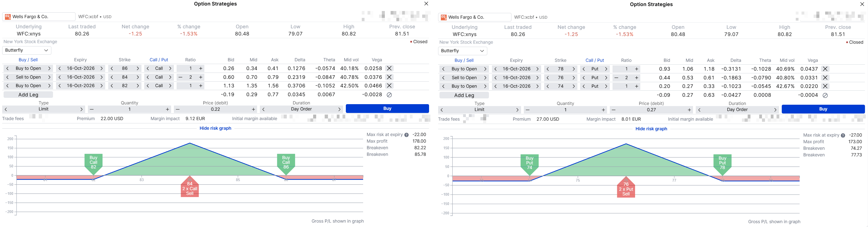Select the Buy Put 78 graph marker
Image resolution: width=868 pixels, height=227 pixels.
pos(722,165)
